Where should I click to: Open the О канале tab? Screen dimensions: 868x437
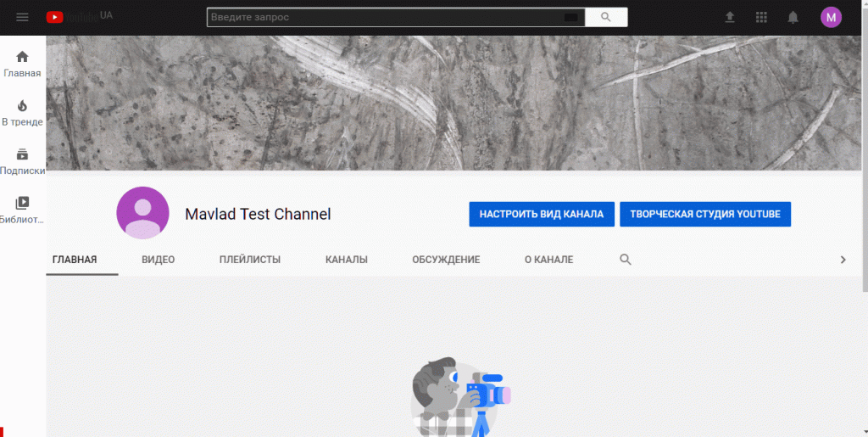pos(548,260)
